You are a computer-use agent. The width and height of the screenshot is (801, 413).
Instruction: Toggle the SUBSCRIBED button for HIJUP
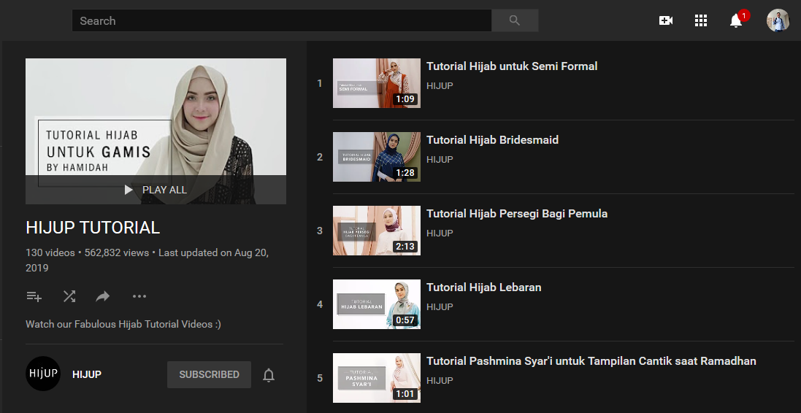point(209,375)
